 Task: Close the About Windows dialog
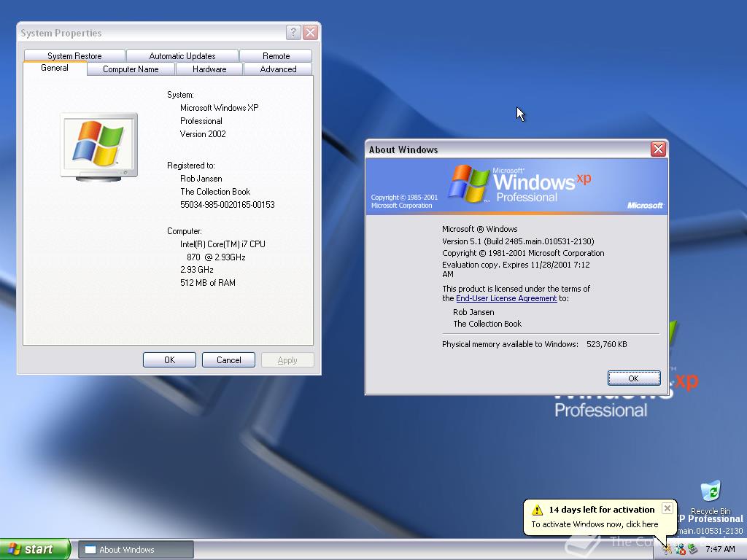click(x=658, y=149)
